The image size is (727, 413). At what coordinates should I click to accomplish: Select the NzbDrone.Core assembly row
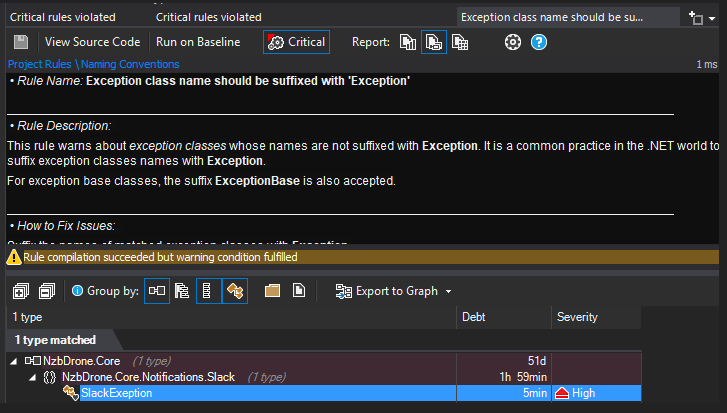(324, 361)
